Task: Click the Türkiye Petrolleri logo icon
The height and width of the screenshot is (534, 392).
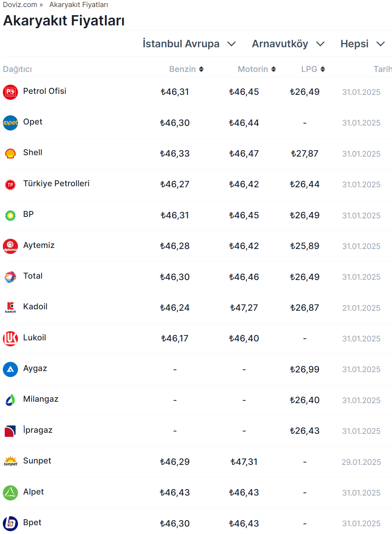Action: tap(10, 184)
